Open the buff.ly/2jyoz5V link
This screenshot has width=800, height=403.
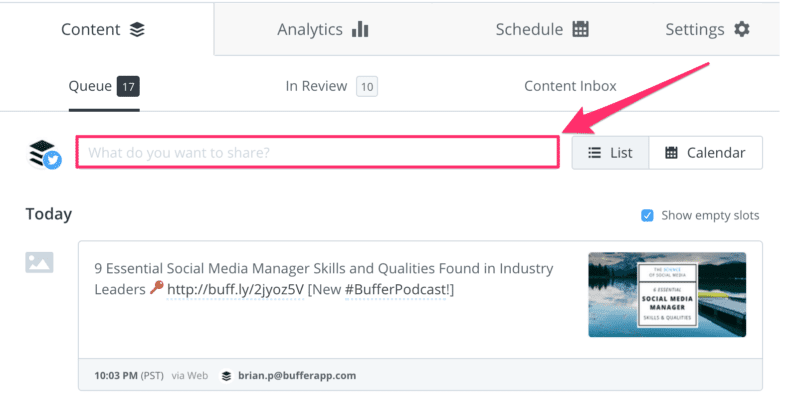coord(235,289)
